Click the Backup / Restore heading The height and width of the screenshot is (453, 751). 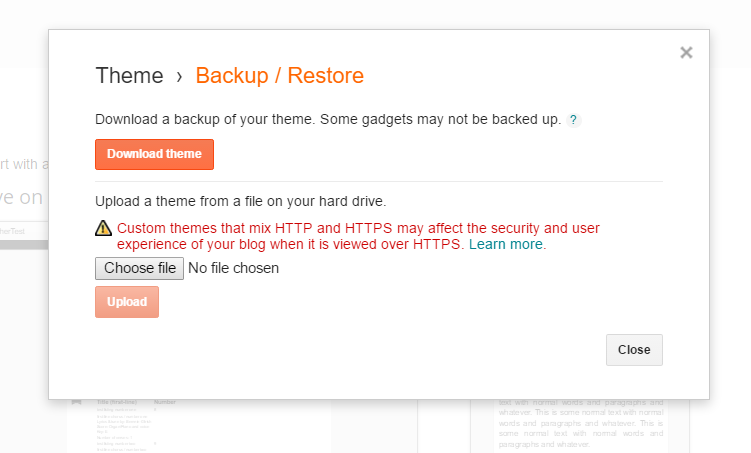[280, 76]
